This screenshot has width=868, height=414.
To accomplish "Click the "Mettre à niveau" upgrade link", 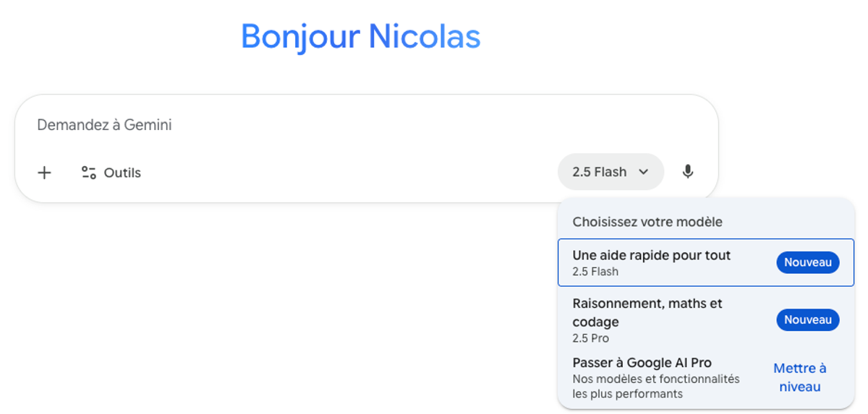I will coord(799,377).
